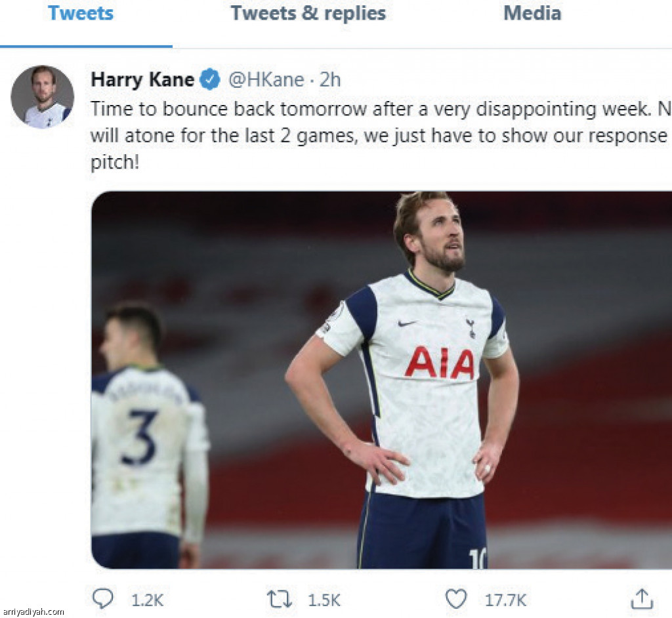Screen dimensions: 672x618
Task: Select the Media tab
Action: (x=532, y=13)
